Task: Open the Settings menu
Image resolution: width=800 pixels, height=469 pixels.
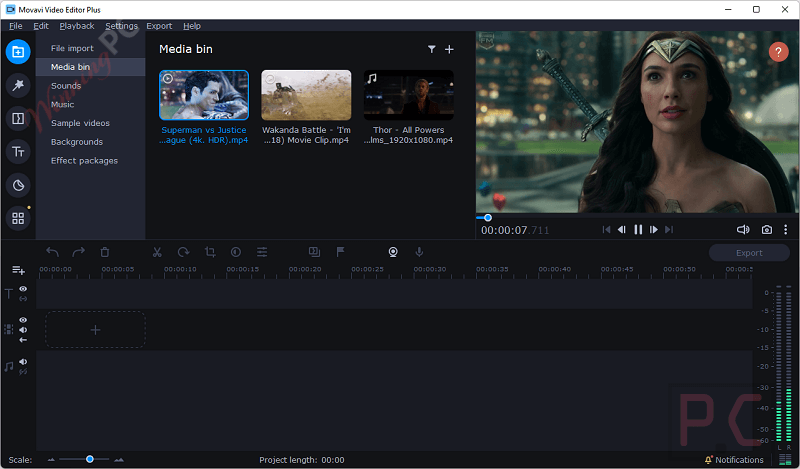Action: click(121, 26)
